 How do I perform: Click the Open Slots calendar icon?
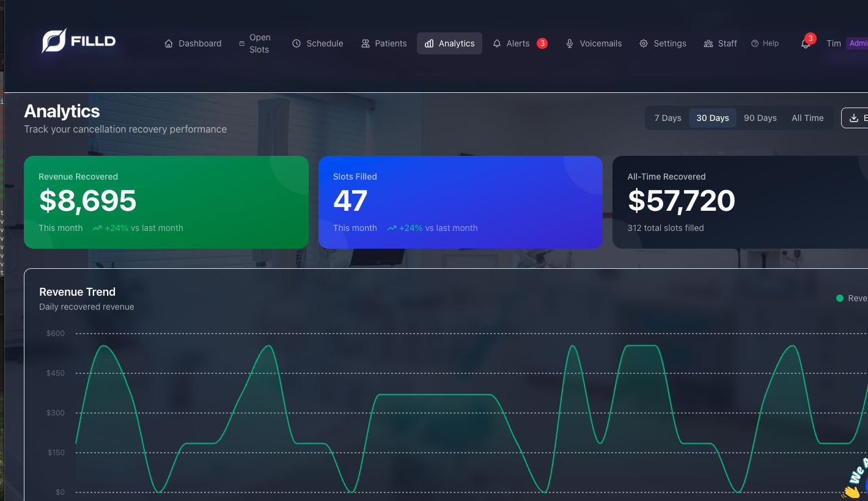[x=242, y=43]
